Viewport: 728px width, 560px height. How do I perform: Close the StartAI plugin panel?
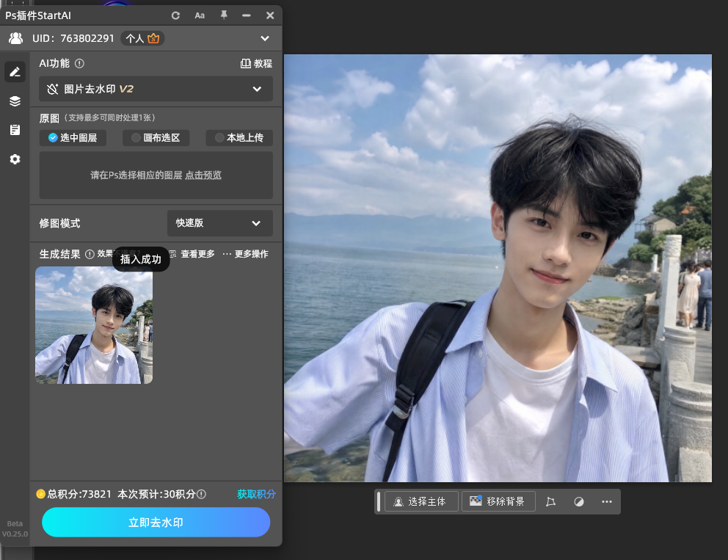click(270, 15)
